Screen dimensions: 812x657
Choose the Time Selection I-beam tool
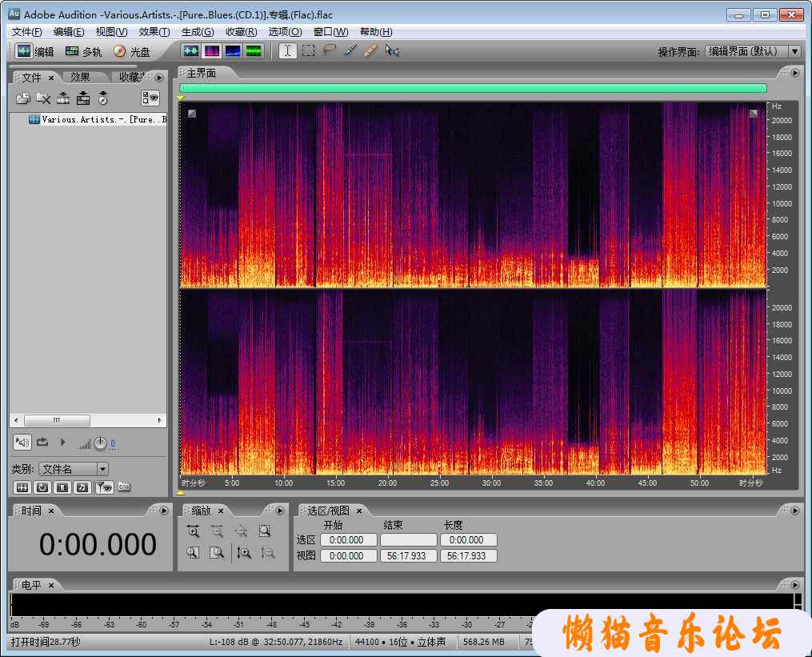[288, 50]
